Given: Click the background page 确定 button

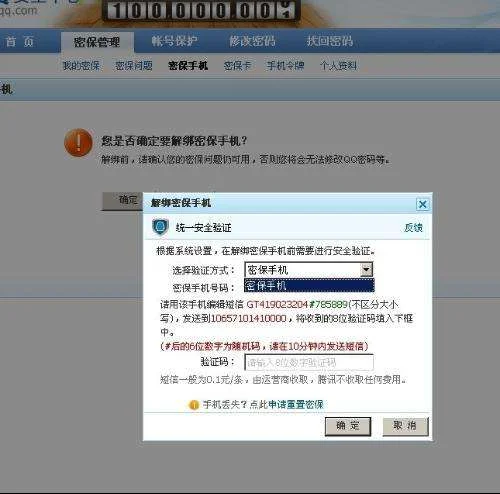Looking at the screenshot, I should click(122, 201).
